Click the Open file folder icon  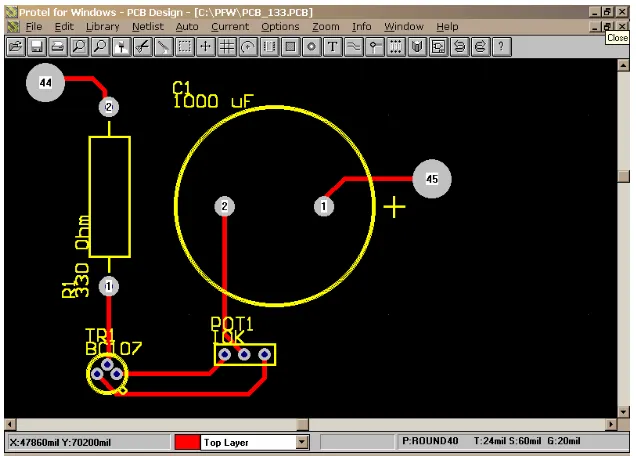pos(16,47)
